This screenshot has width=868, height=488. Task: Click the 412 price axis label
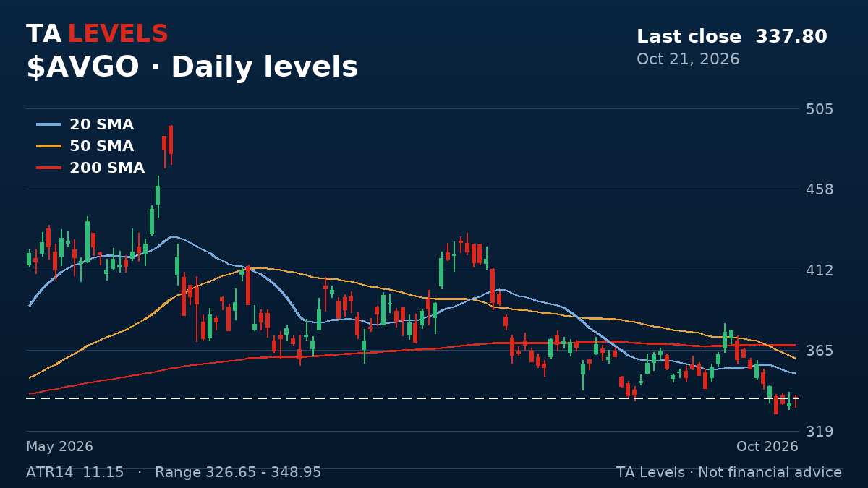tap(820, 270)
